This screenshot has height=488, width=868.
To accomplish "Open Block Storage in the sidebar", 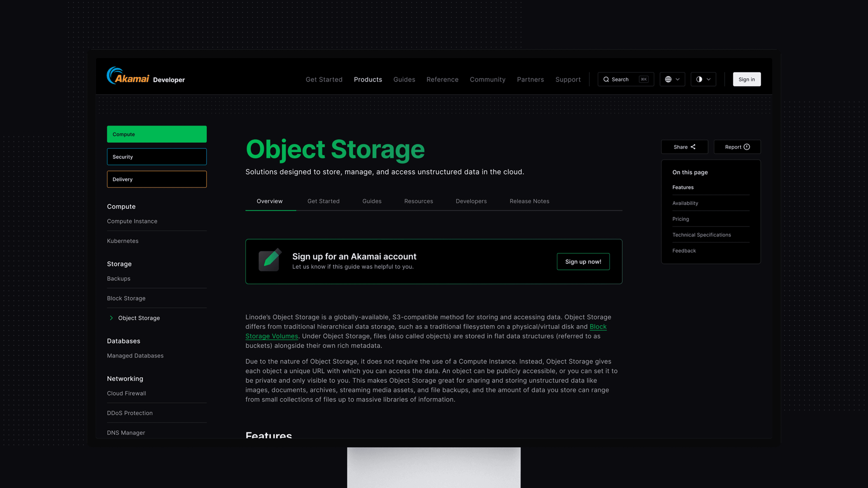I will pos(126,298).
